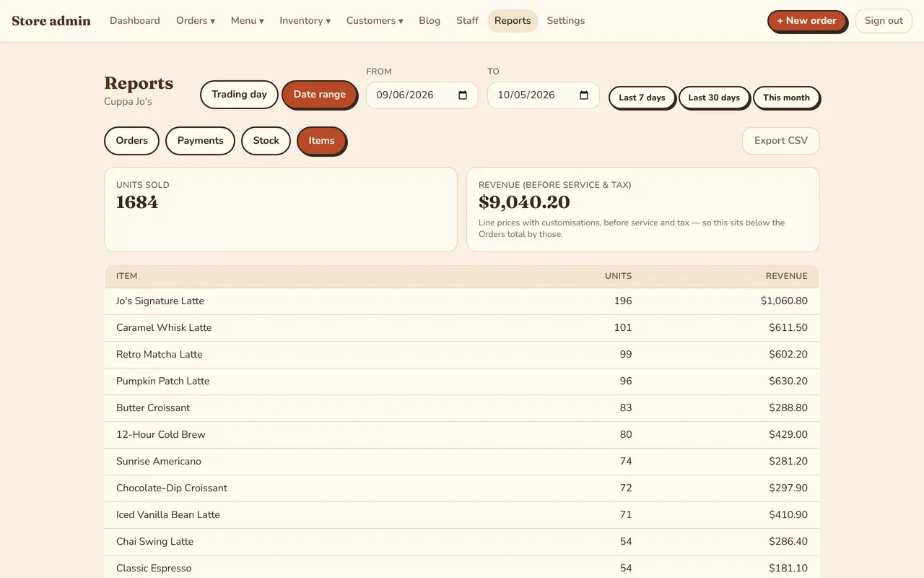
Task: Switch to the Stock report tab
Action: pyautogui.click(x=266, y=141)
